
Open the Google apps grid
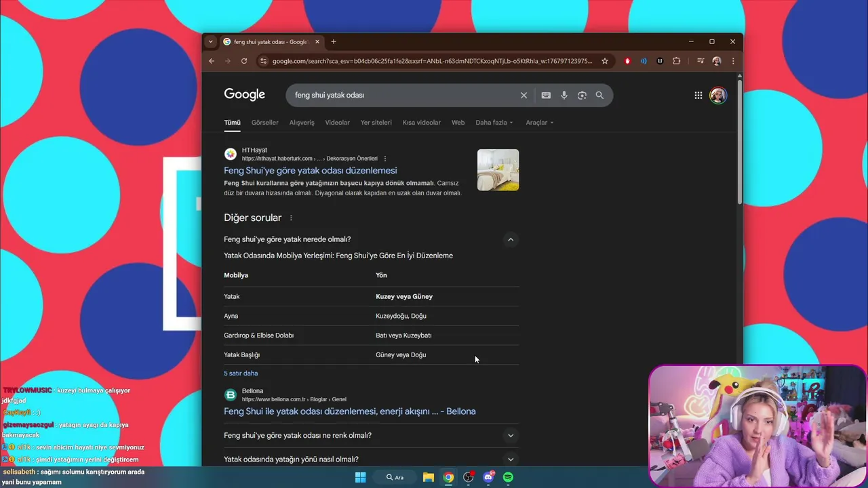click(x=698, y=96)
